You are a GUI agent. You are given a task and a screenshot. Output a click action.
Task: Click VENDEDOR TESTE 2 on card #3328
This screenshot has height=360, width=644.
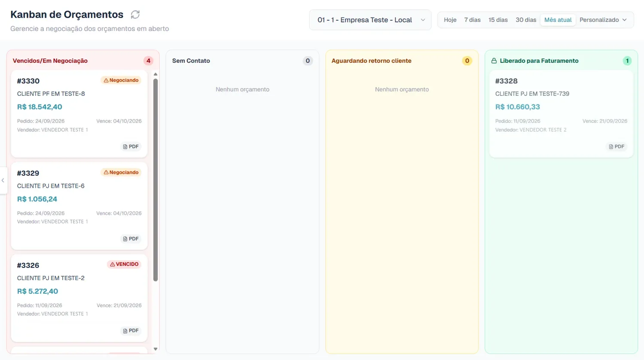(543, 130)
